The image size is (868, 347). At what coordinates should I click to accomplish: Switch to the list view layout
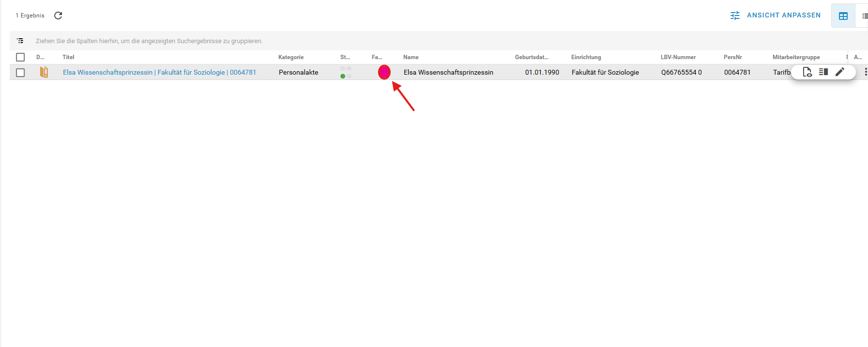click(x=864, y=16)
